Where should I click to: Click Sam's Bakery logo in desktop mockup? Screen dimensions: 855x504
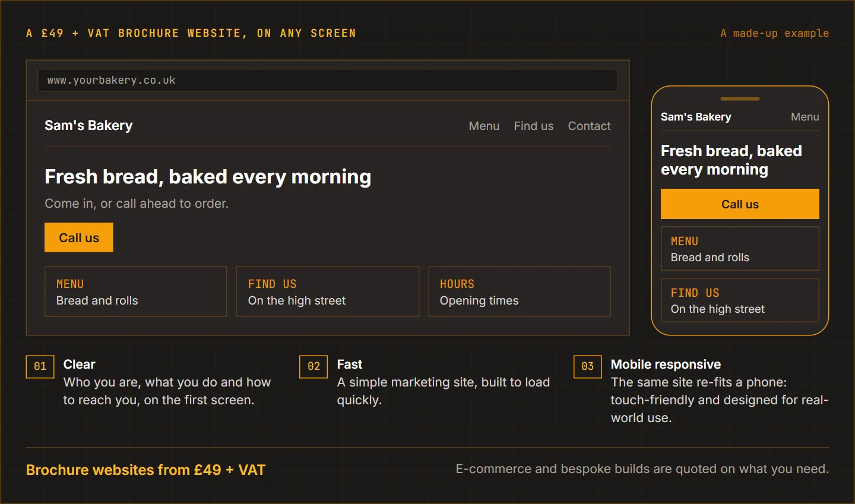coord(88,125)
